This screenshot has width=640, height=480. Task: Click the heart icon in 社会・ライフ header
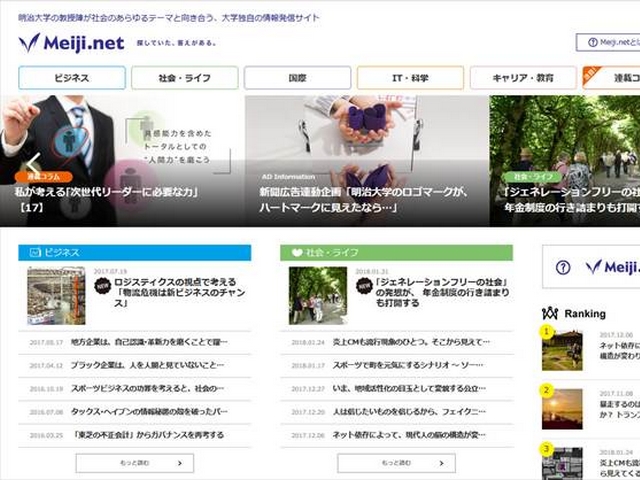pyautogui.click(x=297, y=253)
